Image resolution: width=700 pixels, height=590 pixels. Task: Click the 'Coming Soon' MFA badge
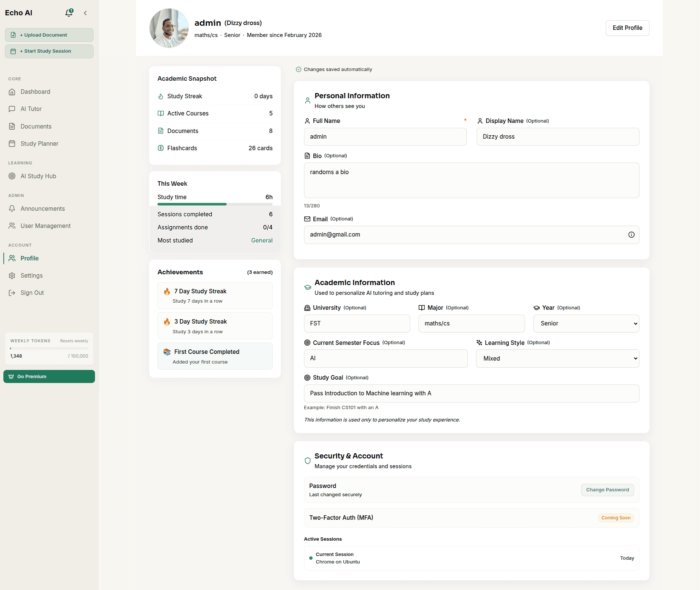(615, 518)
